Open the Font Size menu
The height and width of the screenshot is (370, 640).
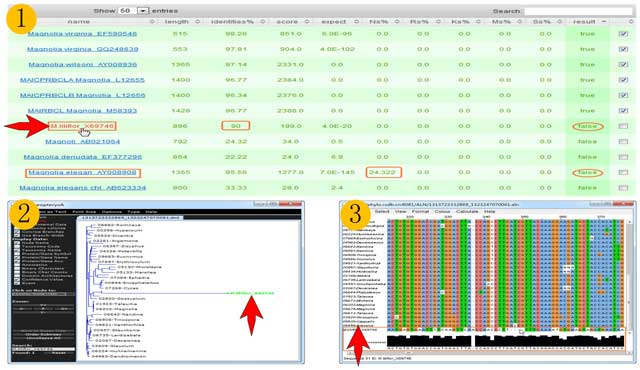(x=84, y=212)
